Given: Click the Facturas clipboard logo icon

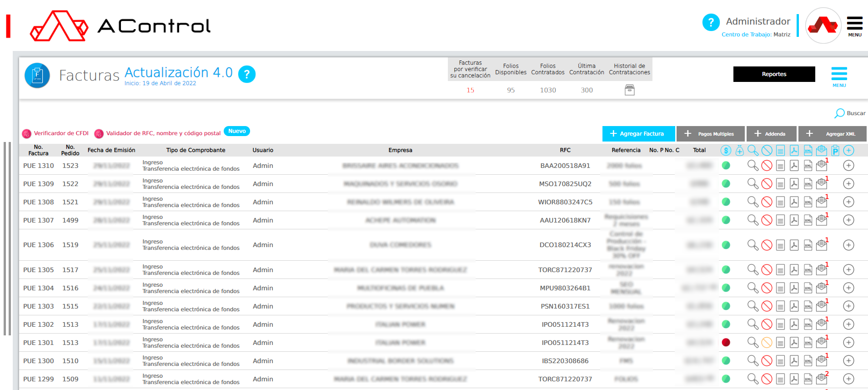Looking at the screenshot, I should (37, 76).
